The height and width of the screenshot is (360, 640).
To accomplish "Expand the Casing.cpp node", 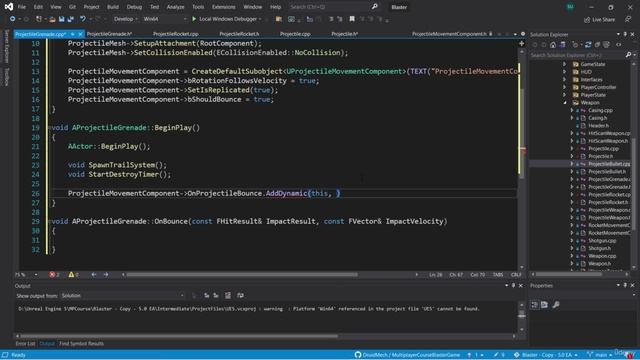I will 572,110.
